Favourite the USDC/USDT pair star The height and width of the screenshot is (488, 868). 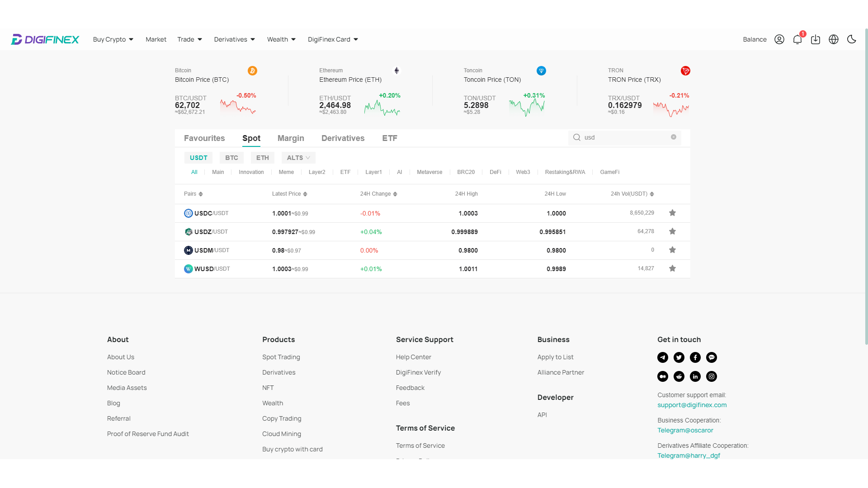tap(672, 213)
